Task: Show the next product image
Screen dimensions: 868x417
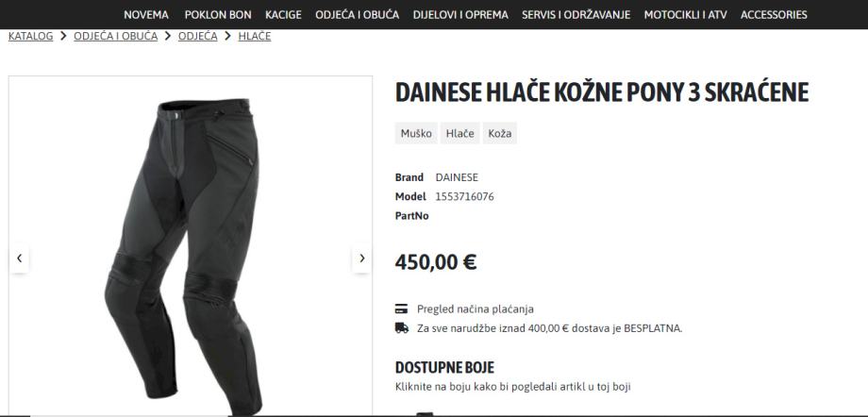Action: coord(361,259)
